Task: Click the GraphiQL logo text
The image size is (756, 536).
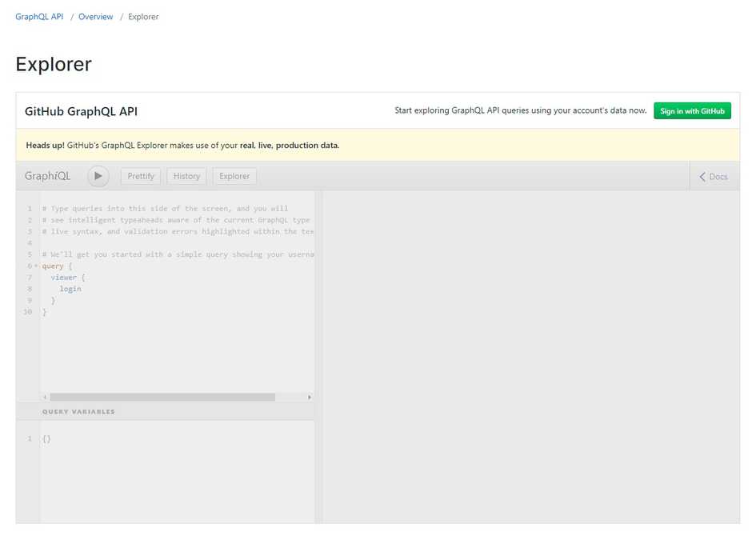Action: point(48,176)
